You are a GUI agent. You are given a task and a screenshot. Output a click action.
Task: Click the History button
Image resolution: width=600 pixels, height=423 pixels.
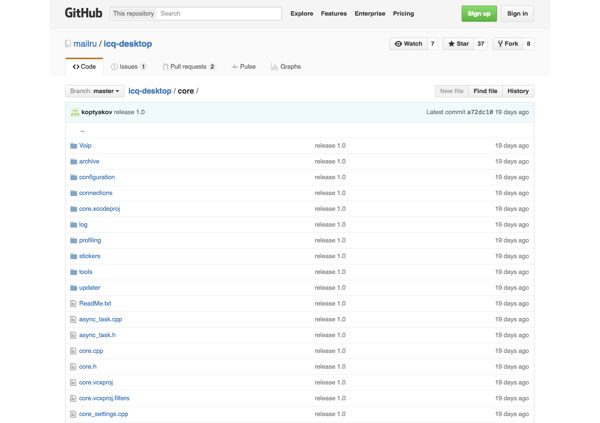(518, 91)
